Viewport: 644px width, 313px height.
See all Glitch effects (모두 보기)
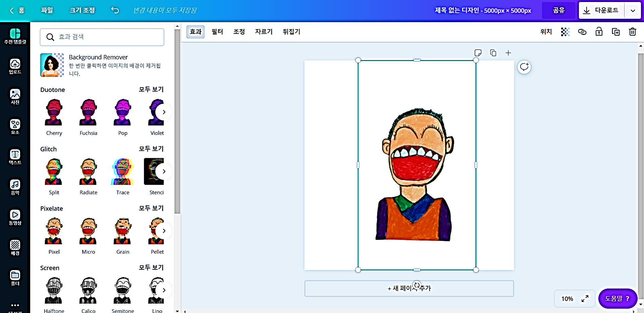coord(151,149)
